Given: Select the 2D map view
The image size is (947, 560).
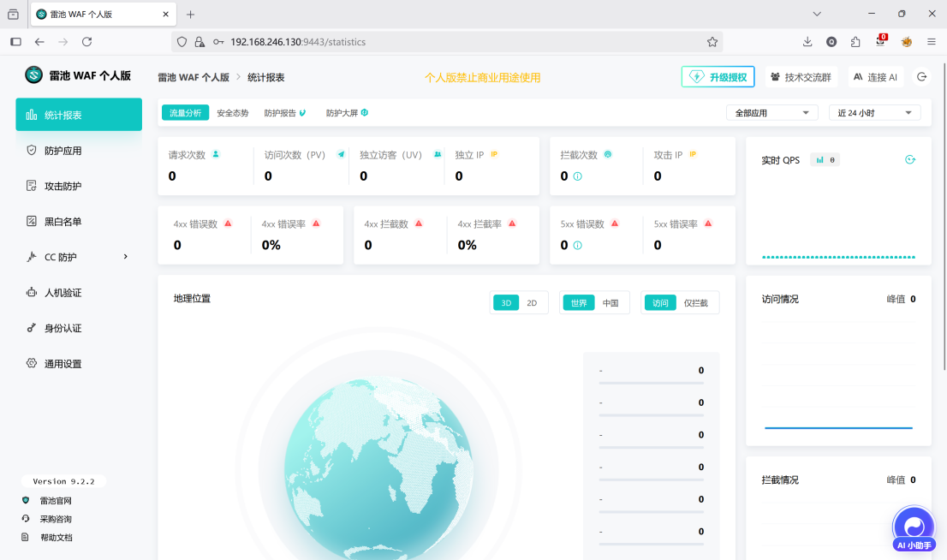Looking at the screenshot, I should [532, 302].
